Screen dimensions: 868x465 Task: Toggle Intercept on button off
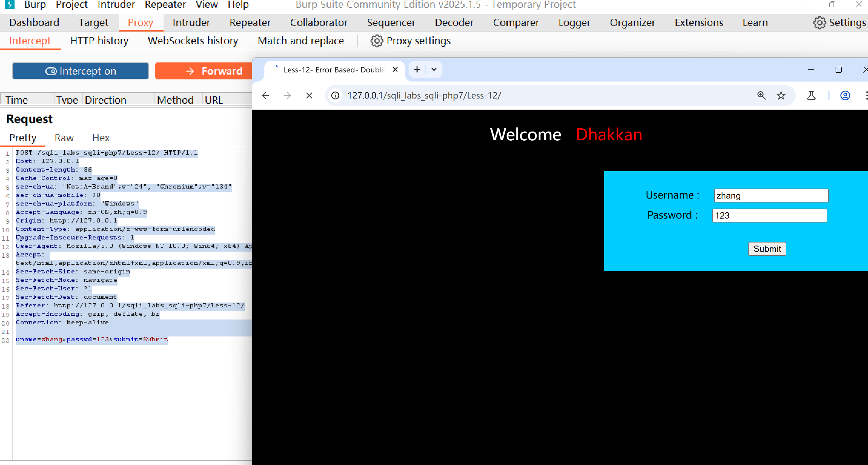[x=81, y=71]
